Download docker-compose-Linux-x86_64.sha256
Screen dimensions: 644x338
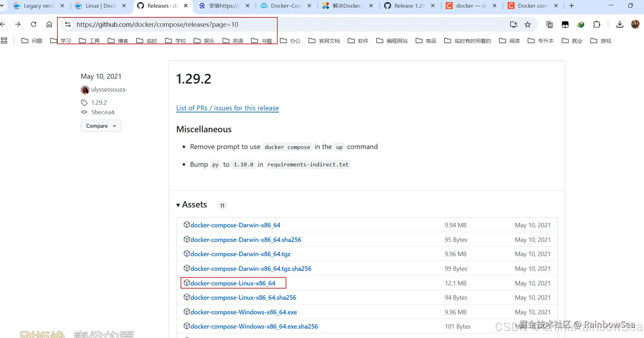pyautogui.click(x=243, y=298)
